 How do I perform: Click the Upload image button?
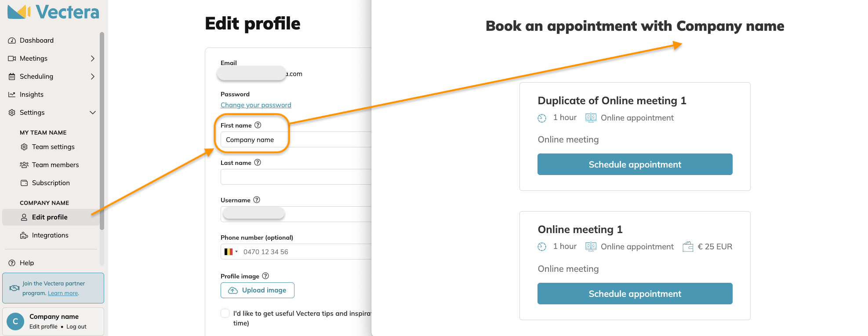pos(257,290)
